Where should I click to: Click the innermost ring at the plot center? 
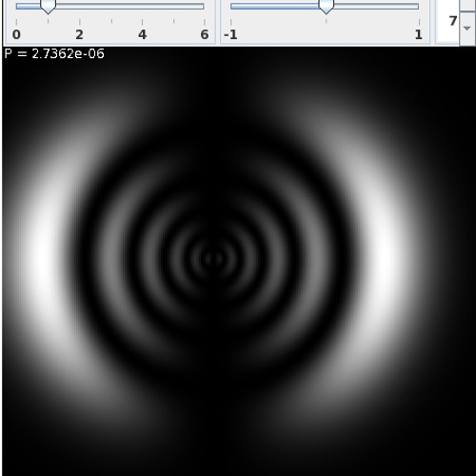coord(214,259)
